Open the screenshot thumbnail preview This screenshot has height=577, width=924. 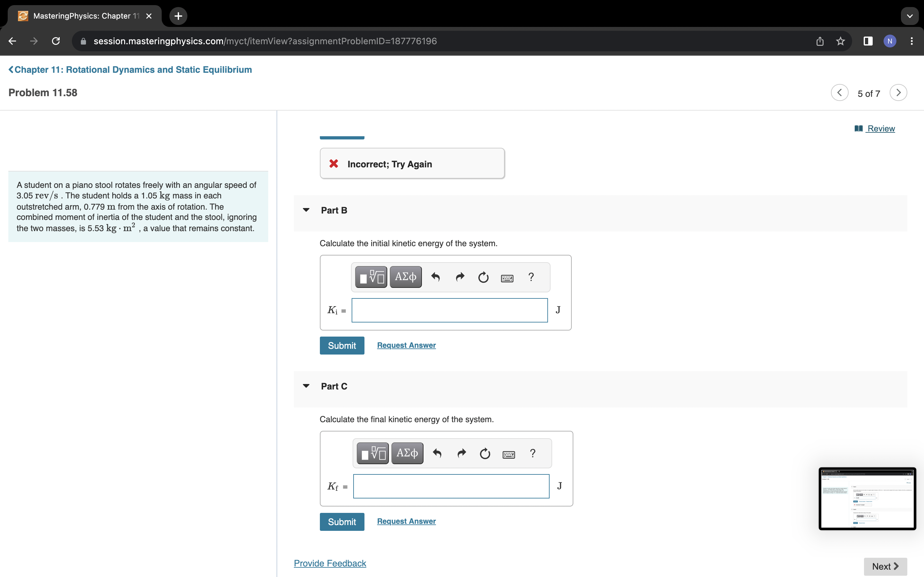point(867,498)
